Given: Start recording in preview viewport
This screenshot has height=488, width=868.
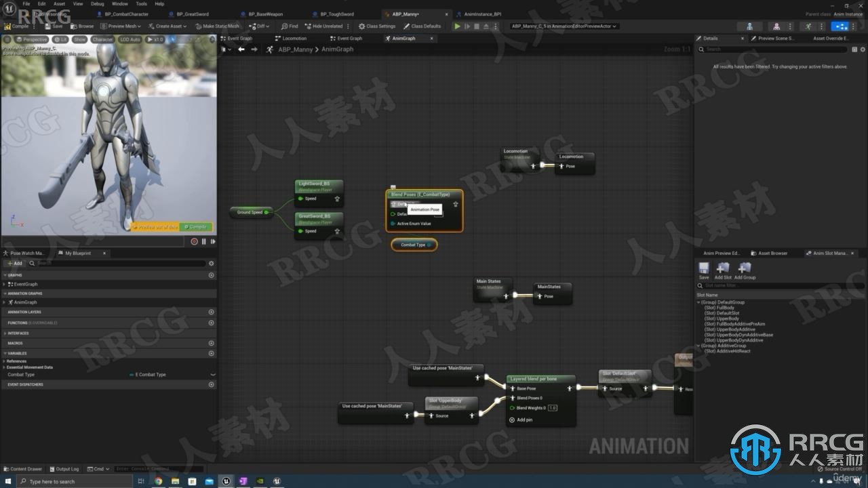Looking at the screenshot, I should coord(194,241).
